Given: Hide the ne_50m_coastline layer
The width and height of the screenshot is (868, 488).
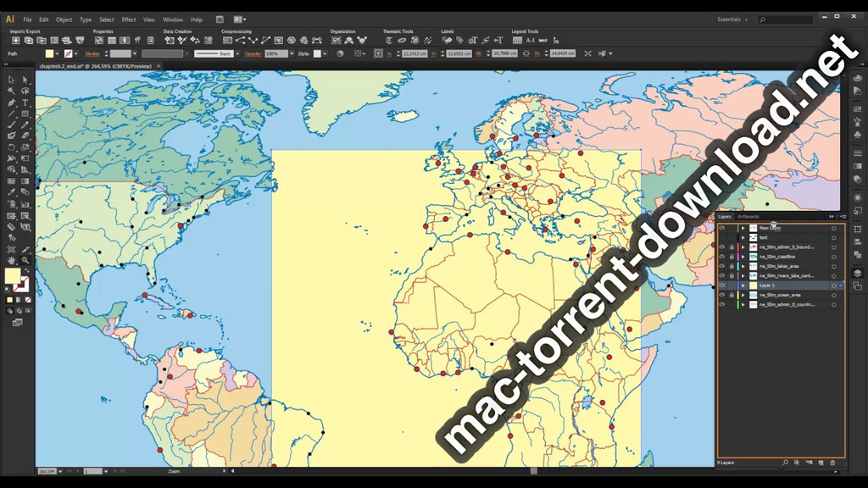Looking at the screenshot, I should 722,257.
